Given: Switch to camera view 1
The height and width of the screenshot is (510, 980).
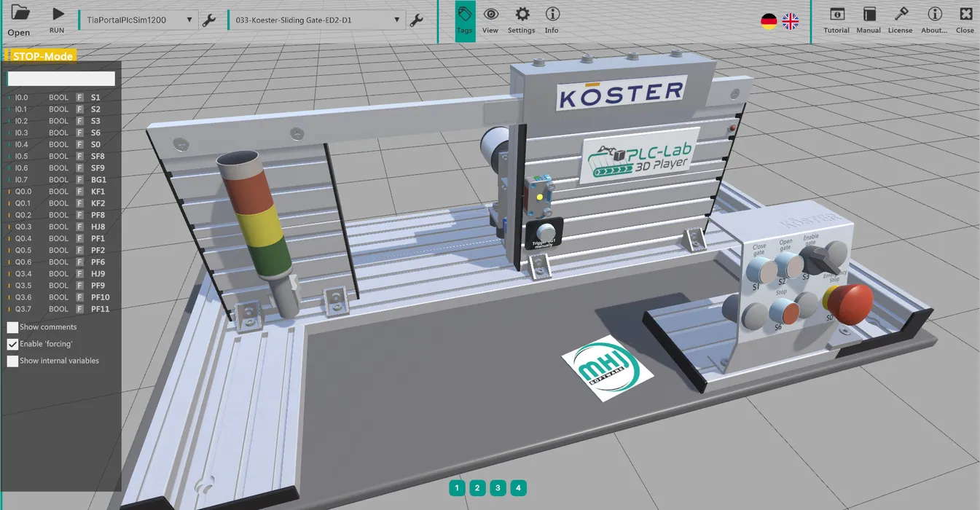Looking at the screenshot, I should pos(457,488).
